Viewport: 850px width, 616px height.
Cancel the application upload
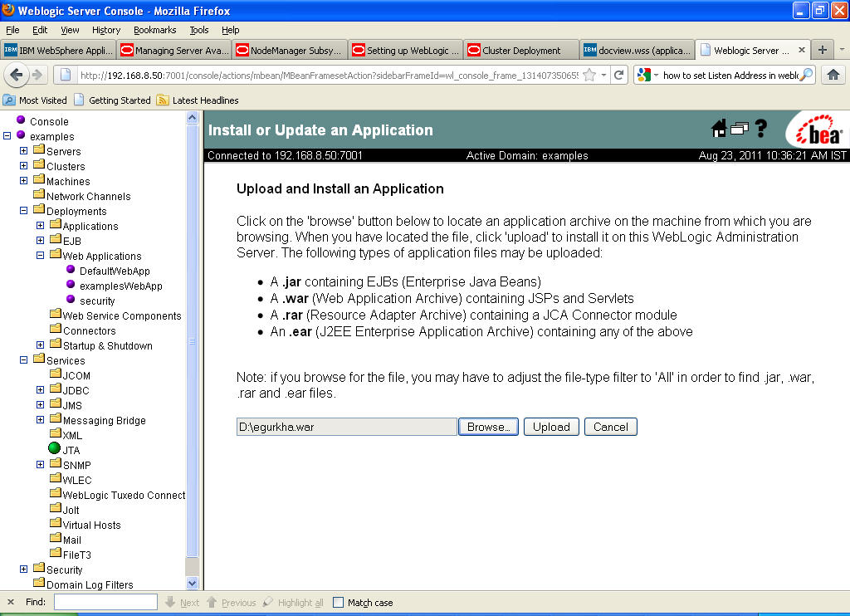point(610,427)
